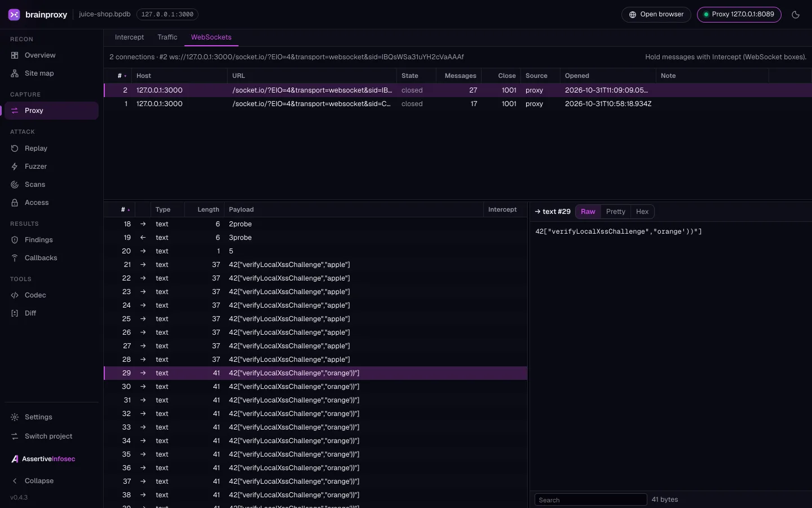Image resolution: width=812 pixels, height=508 pixels.
Task: Open the Codec tool
Action: [51, 295]
